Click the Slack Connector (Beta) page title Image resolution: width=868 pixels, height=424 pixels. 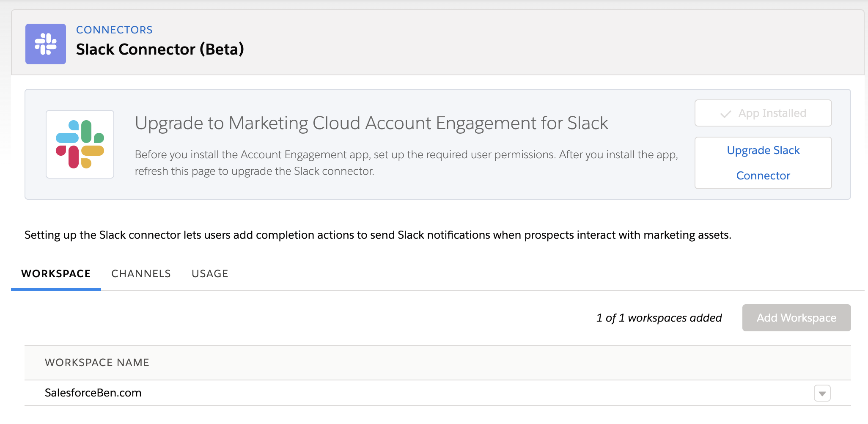160,50
